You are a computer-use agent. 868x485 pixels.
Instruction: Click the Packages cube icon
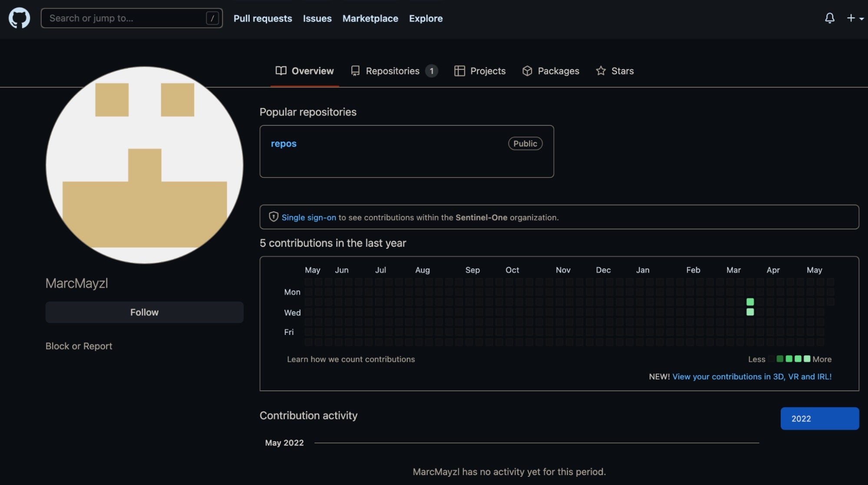click(527, 71)
